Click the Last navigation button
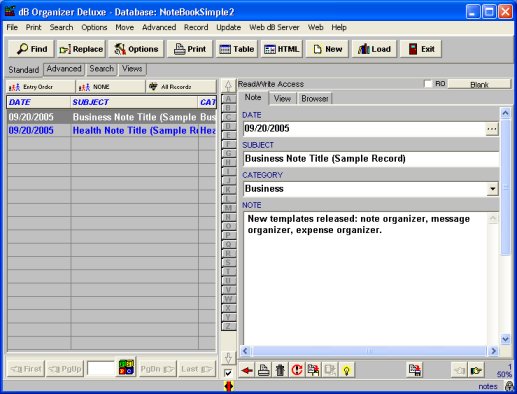 tap(197, 369)
